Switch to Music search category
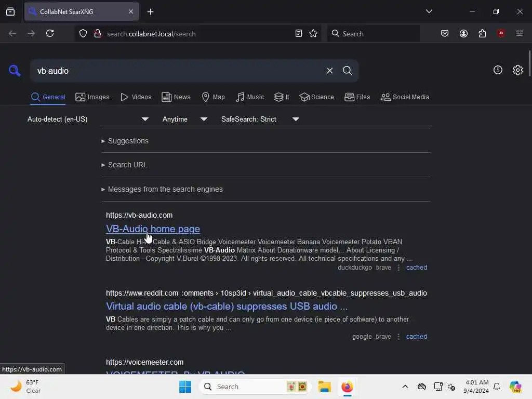Image resolution: width=532 pixels, height=399 pixels. (250, 97)
